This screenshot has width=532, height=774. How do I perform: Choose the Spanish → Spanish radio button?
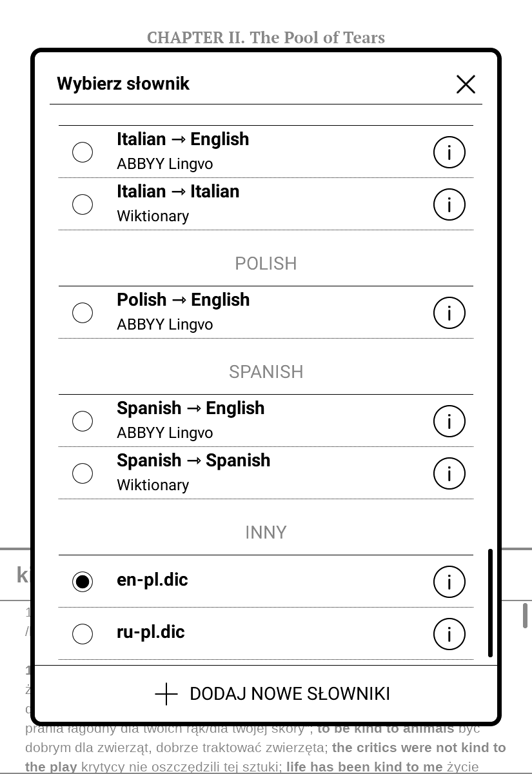pos(83,473)
